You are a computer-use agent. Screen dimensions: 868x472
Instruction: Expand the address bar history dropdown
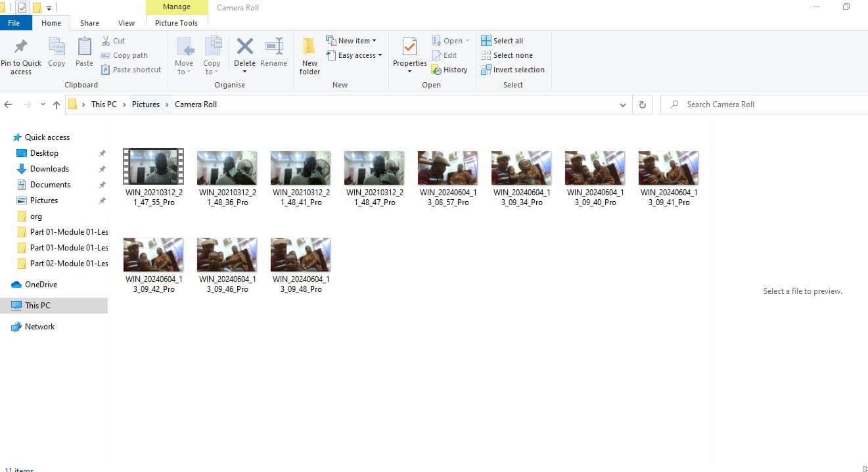click(623, 105)
